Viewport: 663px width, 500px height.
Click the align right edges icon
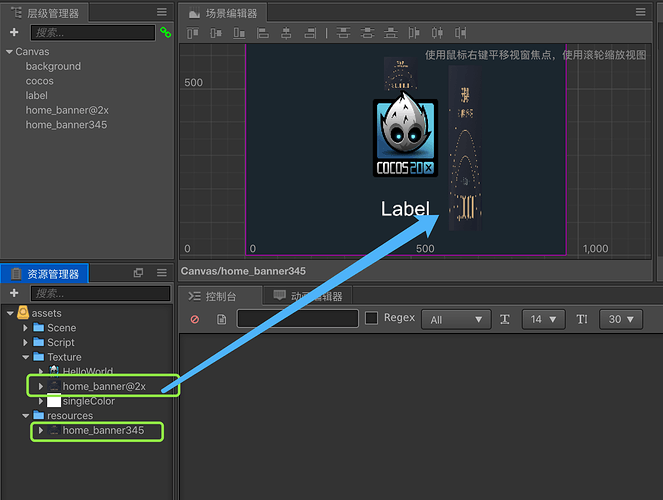pos(310,33)
